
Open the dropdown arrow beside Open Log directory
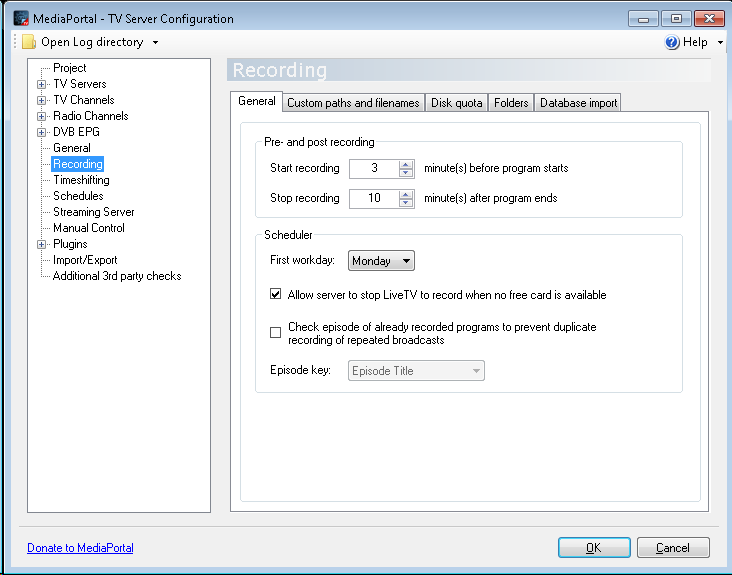point(155,42)
